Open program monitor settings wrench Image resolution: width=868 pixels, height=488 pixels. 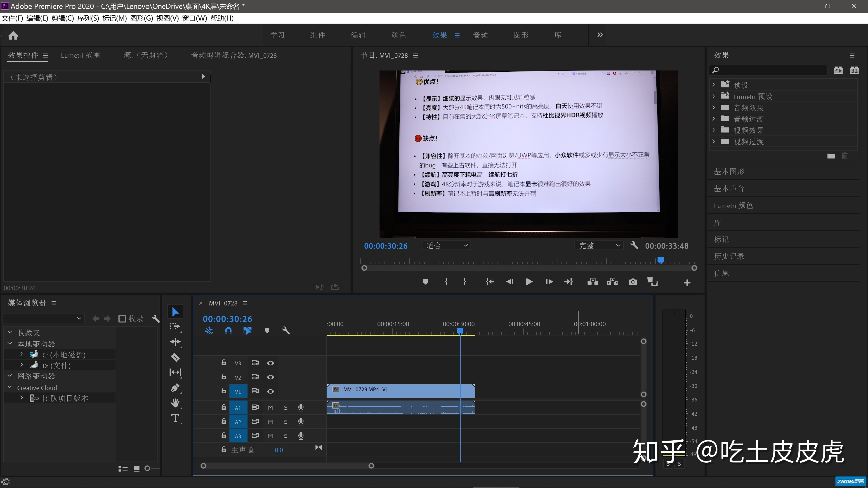(634, 246)
